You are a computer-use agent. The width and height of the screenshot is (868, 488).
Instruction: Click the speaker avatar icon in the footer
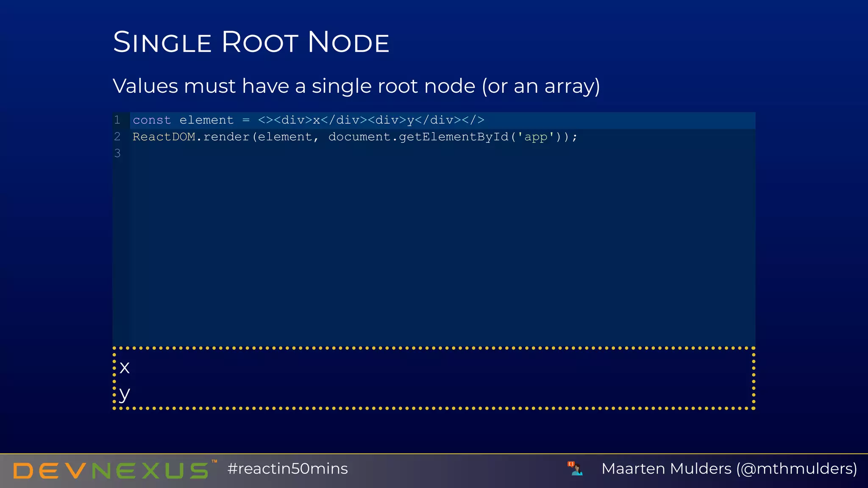(575, 469)
